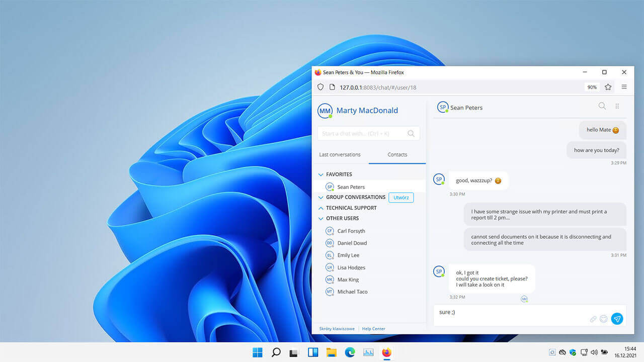This screenshot has width=644, height=362.
Task: Click the 90% zoom level badge
Action: 592,87
